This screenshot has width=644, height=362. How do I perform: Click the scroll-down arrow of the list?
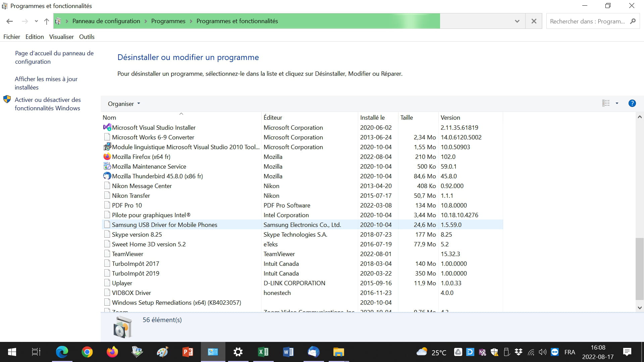click(x=639, y=308)
